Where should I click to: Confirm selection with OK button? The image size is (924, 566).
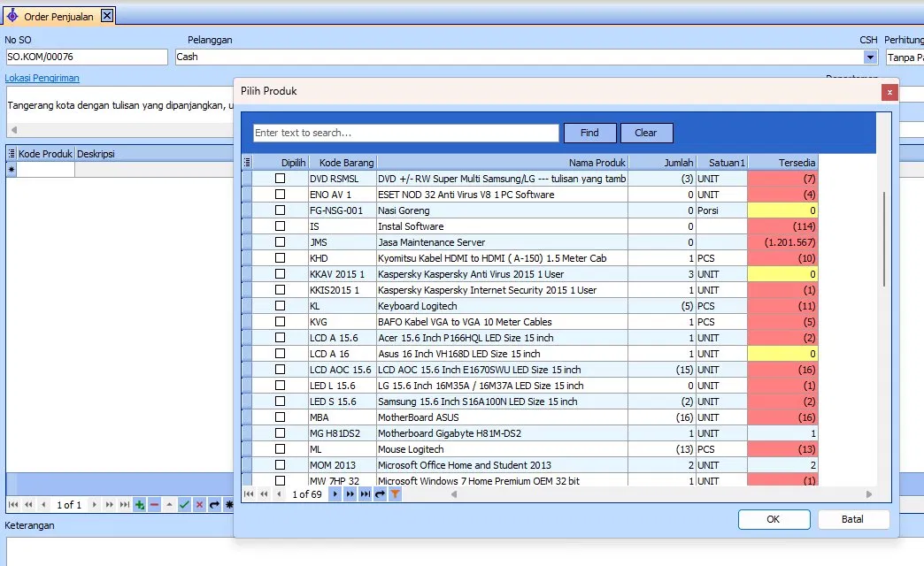click(x=774, y=519)
